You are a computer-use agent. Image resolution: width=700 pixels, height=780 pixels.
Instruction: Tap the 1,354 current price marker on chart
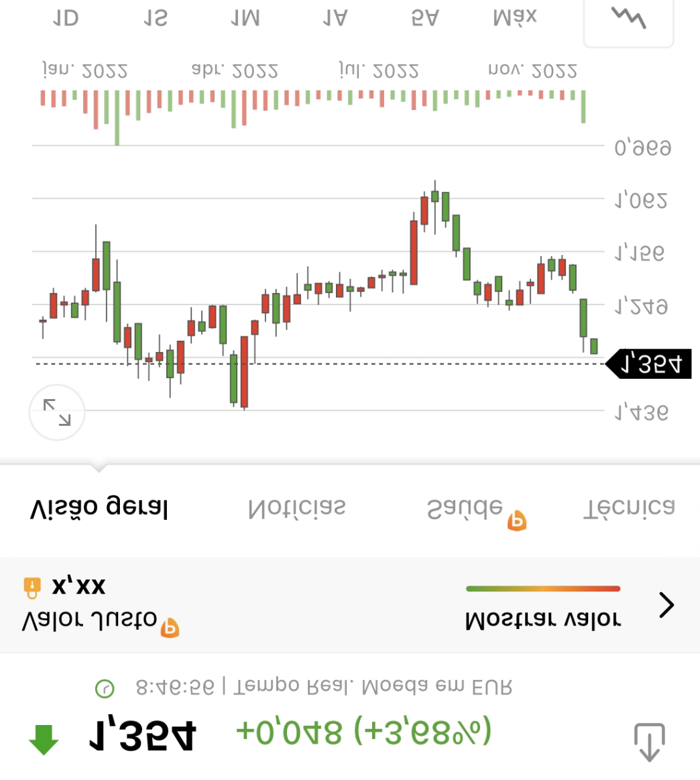pos(650,364)
